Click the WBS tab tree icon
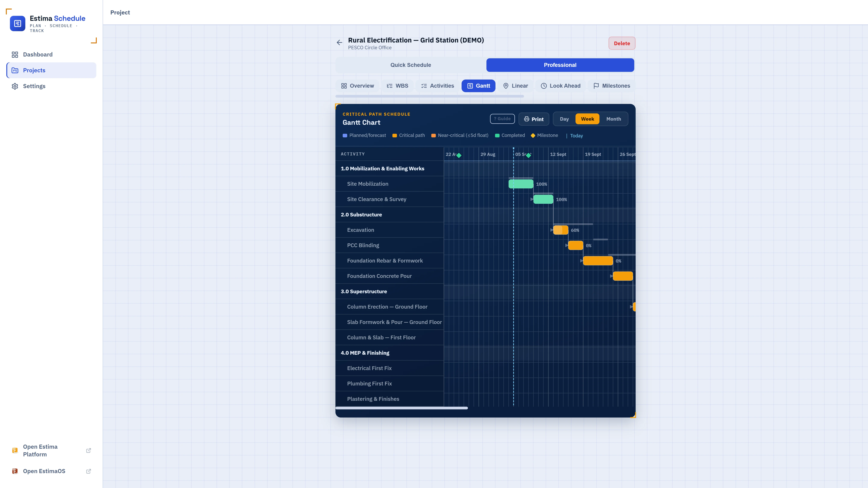This screenshot has width=868, height=488. tap(390, 86)
